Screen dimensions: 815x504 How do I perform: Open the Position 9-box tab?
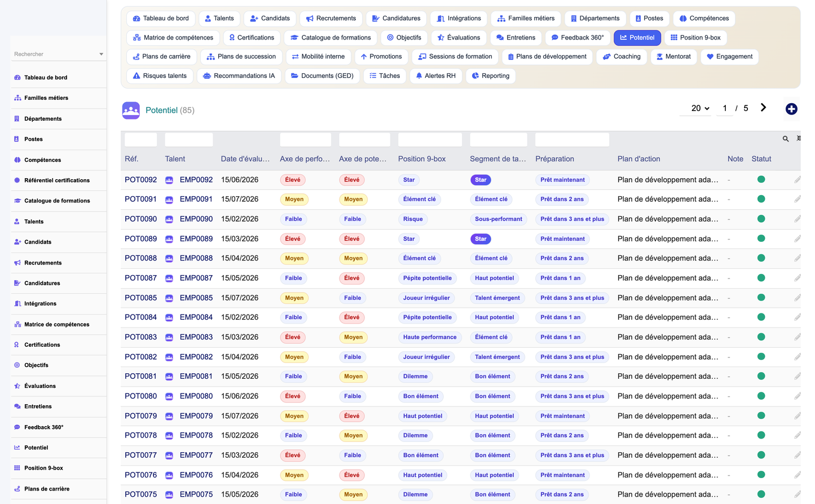coord(695,38)
